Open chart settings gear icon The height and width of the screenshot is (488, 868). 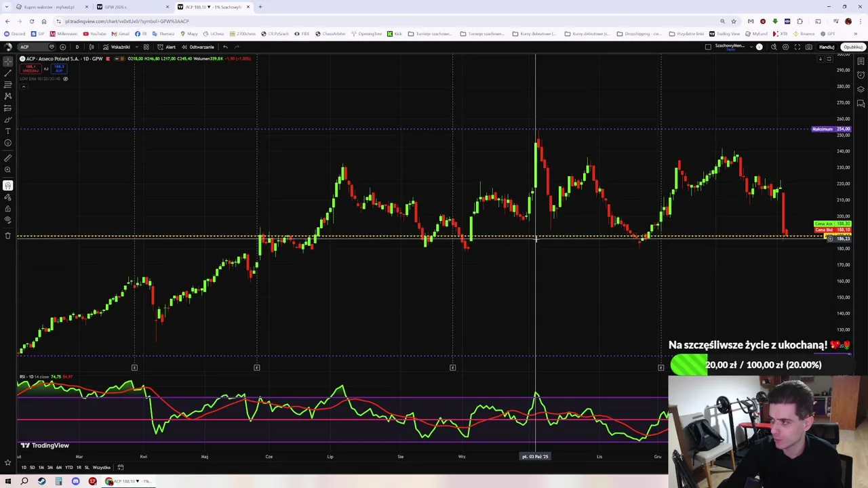785,47
